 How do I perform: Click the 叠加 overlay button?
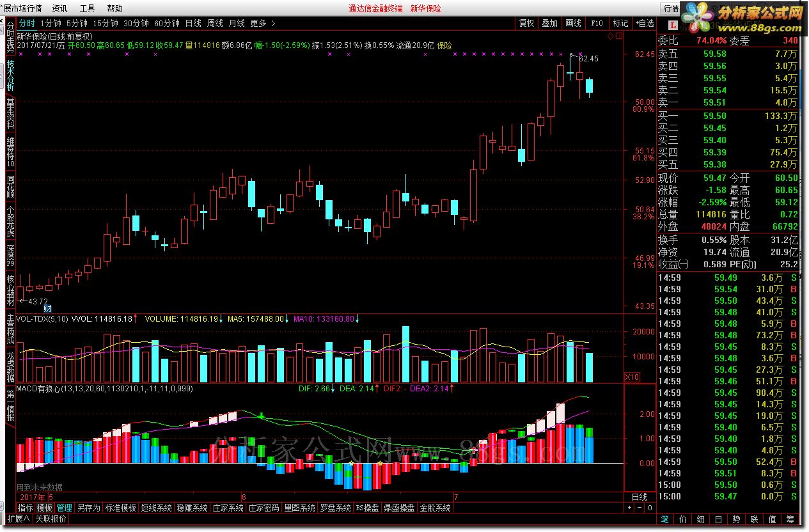pos(550,23)
